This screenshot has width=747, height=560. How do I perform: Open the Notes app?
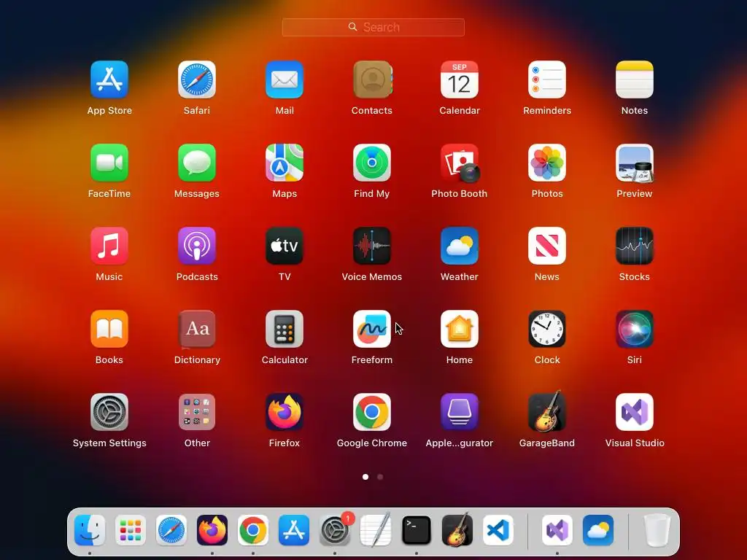(x=635, y=79)
